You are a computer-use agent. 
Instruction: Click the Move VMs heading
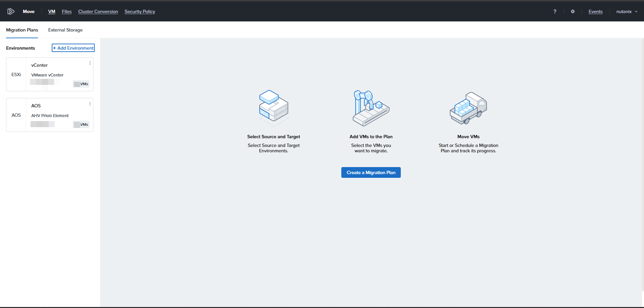point(468,137)
